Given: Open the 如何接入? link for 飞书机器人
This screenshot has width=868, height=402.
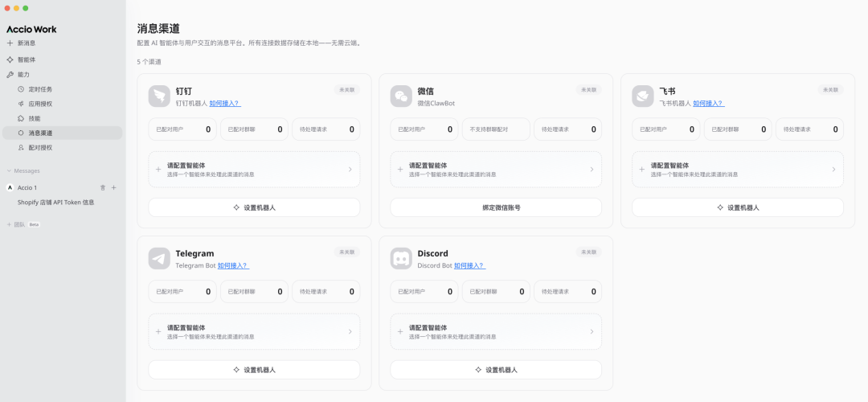Looking at the screenshot, I should (x=708, y=103).
